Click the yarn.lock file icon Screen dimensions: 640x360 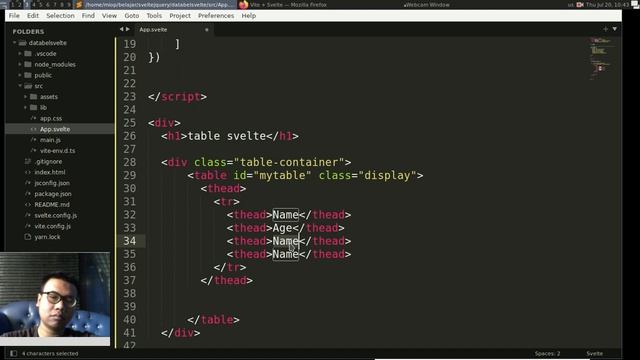point(28,237)
